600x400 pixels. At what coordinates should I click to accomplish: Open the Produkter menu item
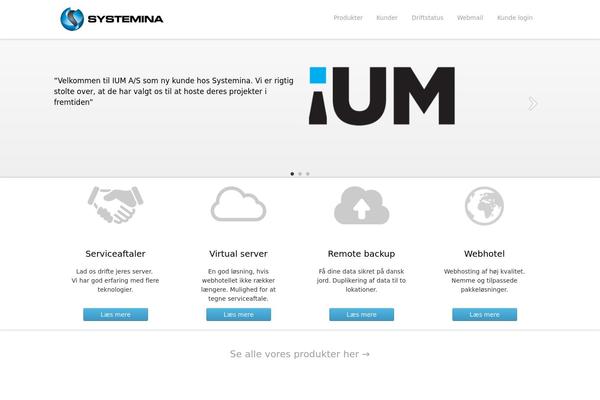click(x=348, y=18)
